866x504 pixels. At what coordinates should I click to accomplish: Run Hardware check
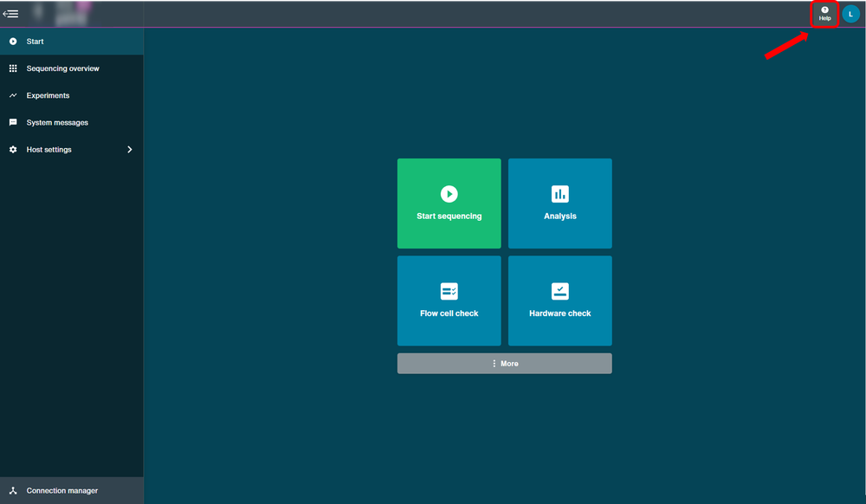(560, 300)
